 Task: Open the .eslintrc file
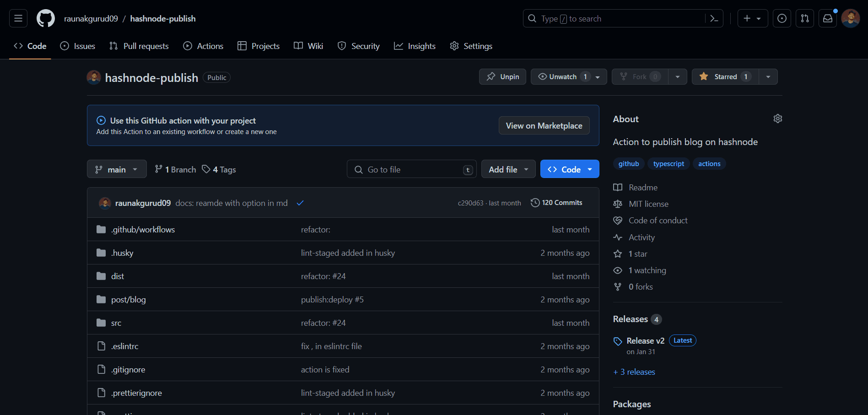[x=124, y=346]
